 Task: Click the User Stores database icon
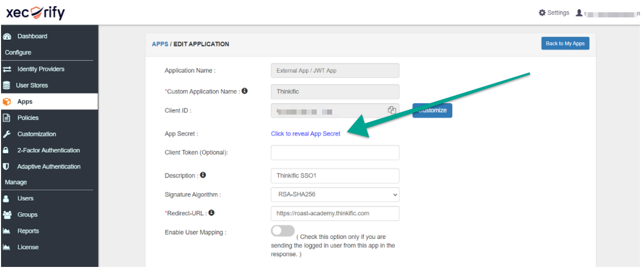click(7, 85)
